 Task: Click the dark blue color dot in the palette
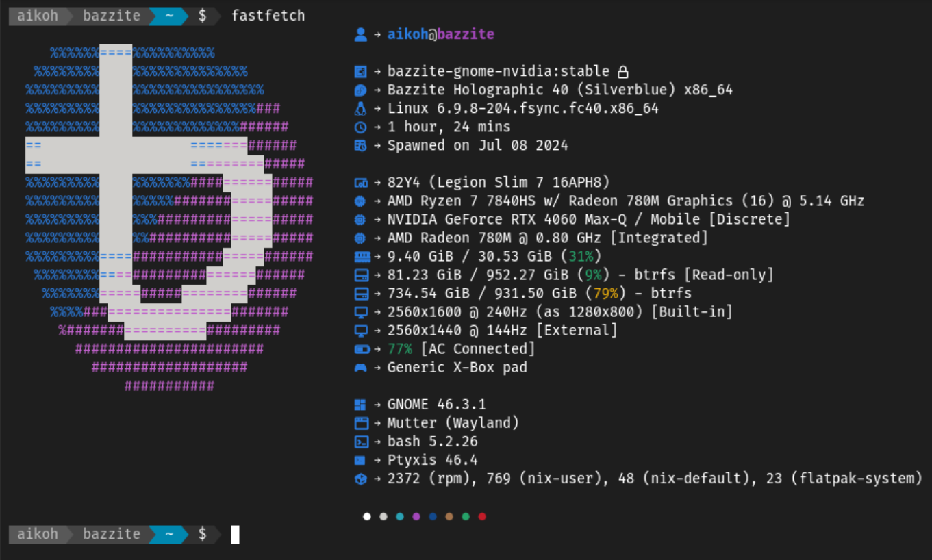click(433, 516)
